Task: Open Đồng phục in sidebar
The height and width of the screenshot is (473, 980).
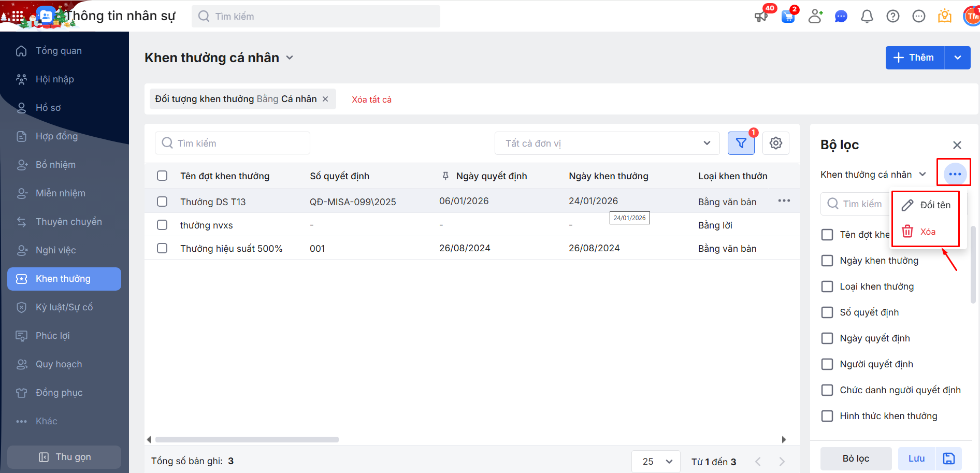Action: tap(64, 393)
